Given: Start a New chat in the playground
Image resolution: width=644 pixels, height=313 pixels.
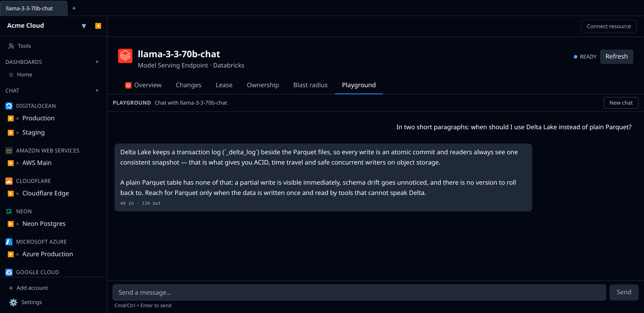Looking at the screenshot, I should click(x=621, y=103).
